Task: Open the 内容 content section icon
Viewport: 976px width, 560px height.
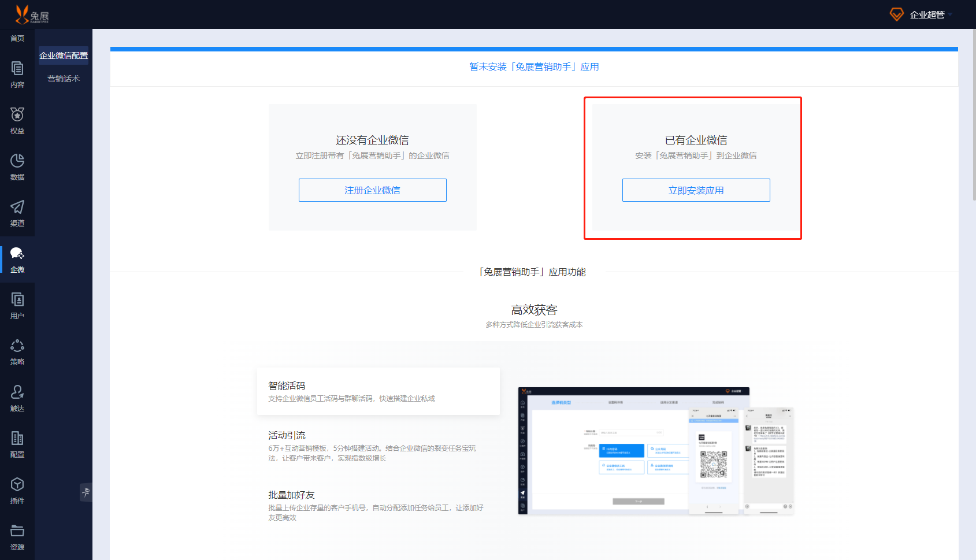Action: tap(17, 68)
